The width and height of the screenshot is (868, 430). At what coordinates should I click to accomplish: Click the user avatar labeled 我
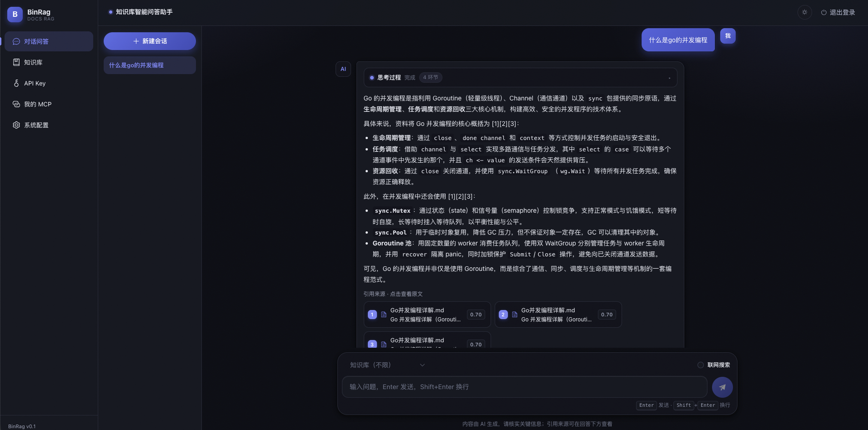point(728,36)
